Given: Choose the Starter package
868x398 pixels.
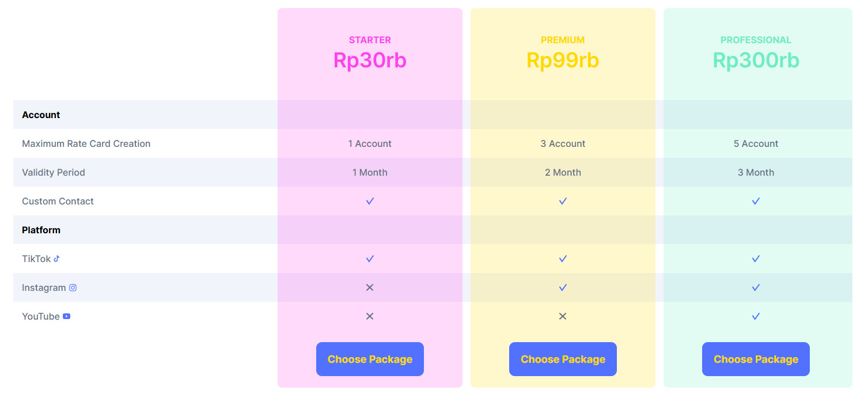Looking at the screenshot, I should [x=370, y=359].
